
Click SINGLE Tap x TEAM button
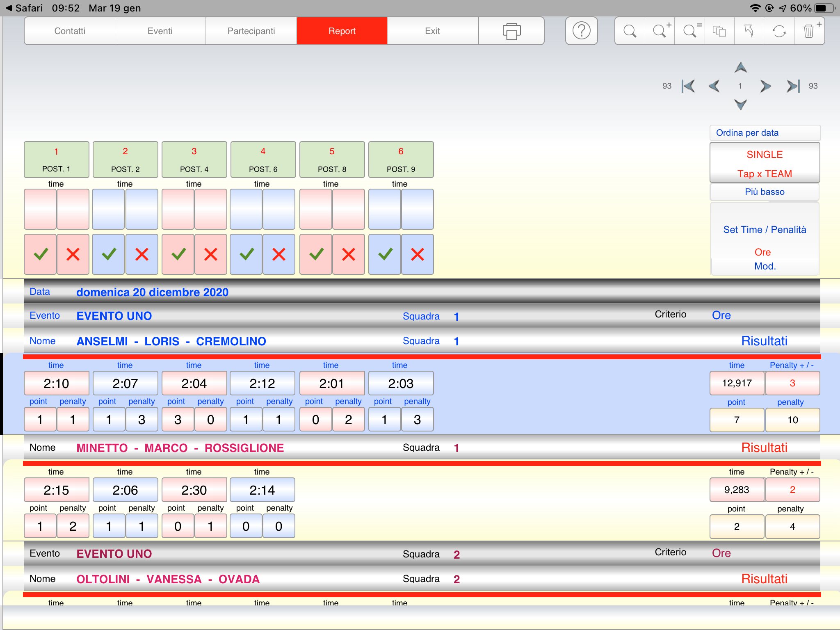(x=765, y=163)
